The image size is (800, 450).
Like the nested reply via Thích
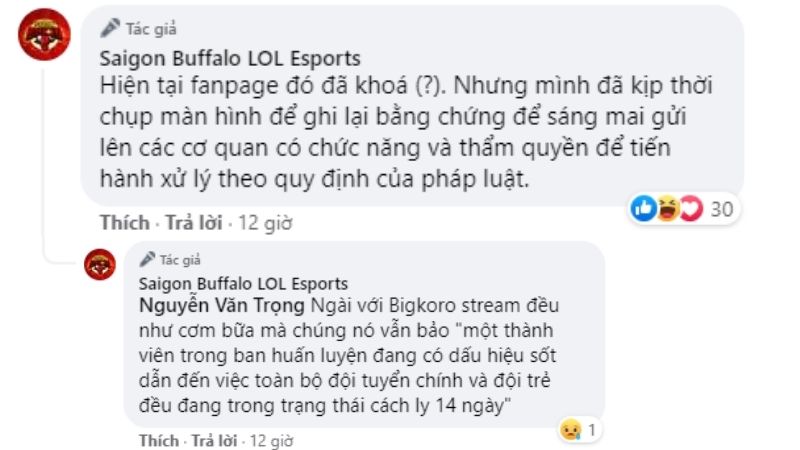[x=159, y=440]
